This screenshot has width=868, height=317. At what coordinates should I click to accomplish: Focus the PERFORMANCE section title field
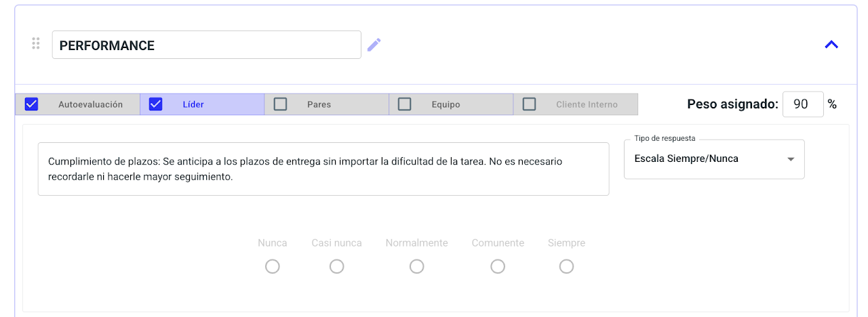[x=206, y=45]
